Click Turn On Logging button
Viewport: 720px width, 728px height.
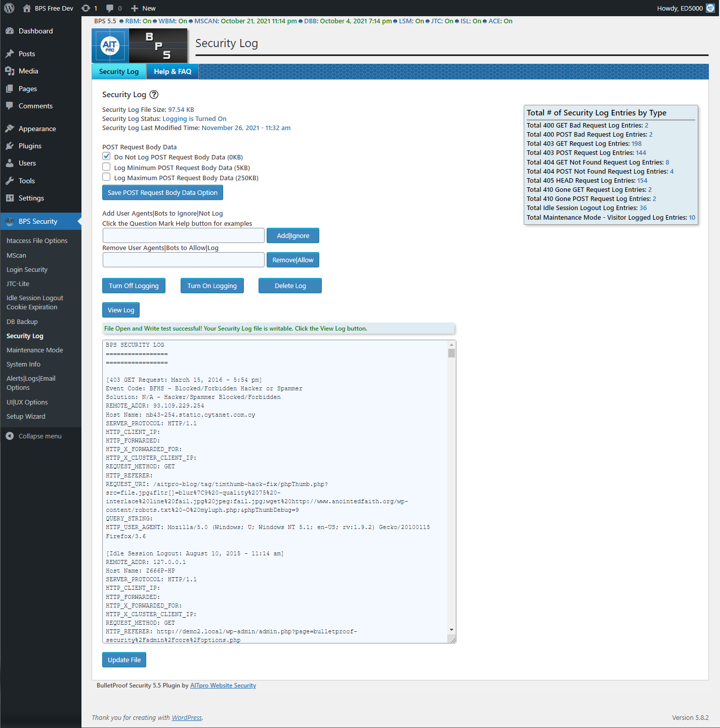coord(212,286)
